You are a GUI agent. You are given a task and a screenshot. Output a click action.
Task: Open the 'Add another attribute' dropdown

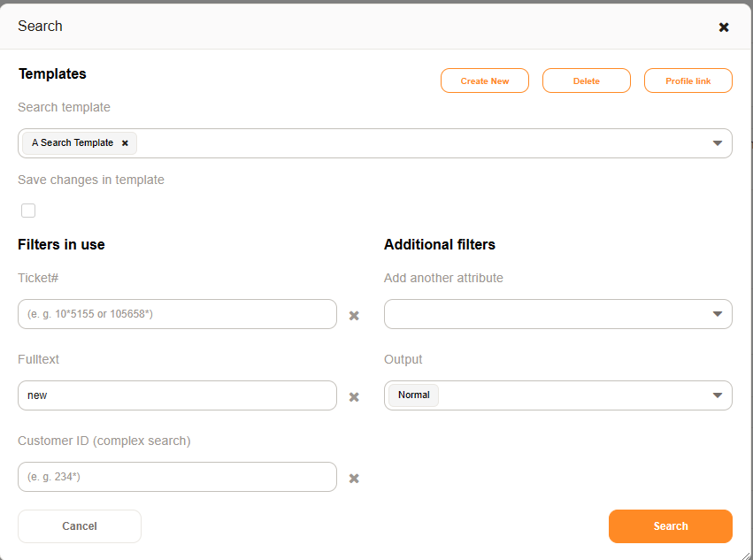click(557, 314)
